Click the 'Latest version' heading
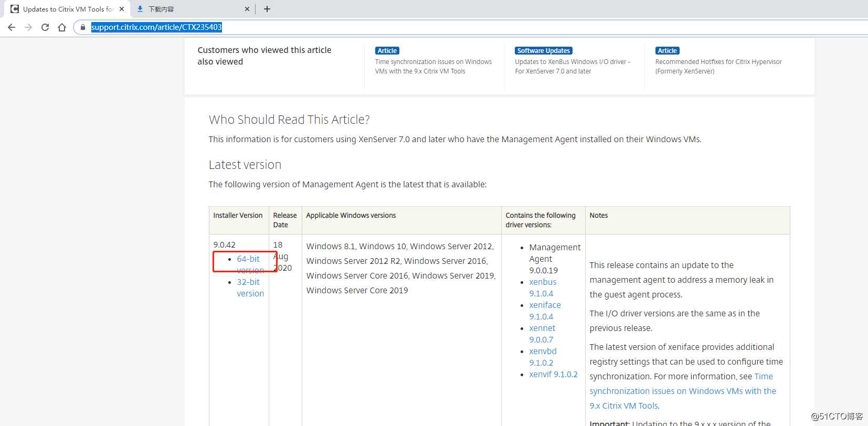This screenshot has width=868, height=426. (245, 165)
